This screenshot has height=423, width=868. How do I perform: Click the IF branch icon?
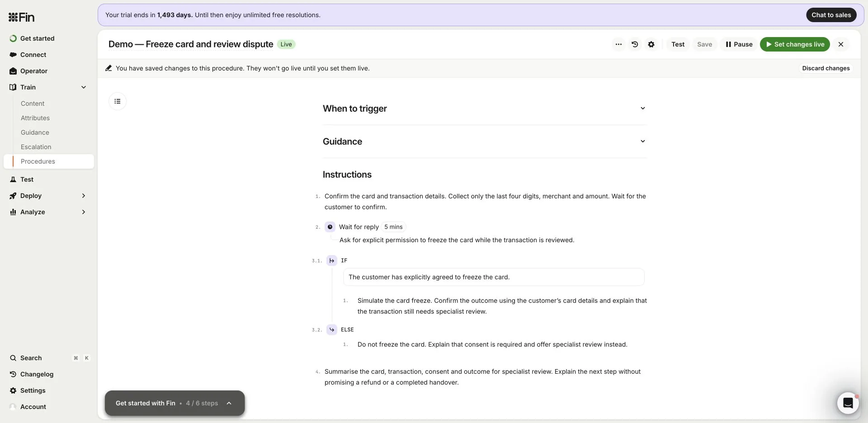tap(332, 261)
